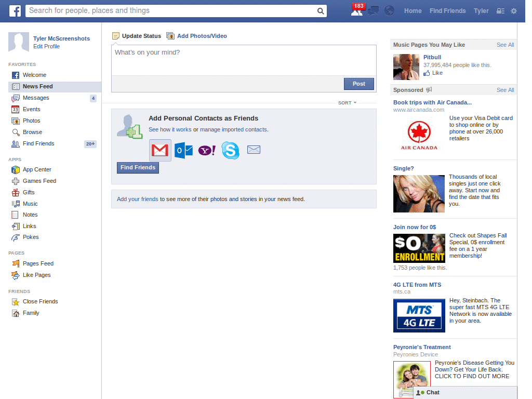
Task: Click the App Center cube icon
Action: click(x=15, y=170)
